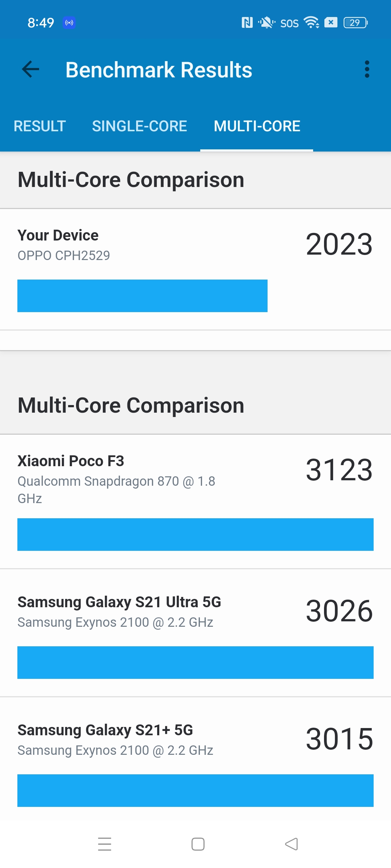Tap the battery level indicator
This screenshot has height=868, width=391.
click(356, 23)
